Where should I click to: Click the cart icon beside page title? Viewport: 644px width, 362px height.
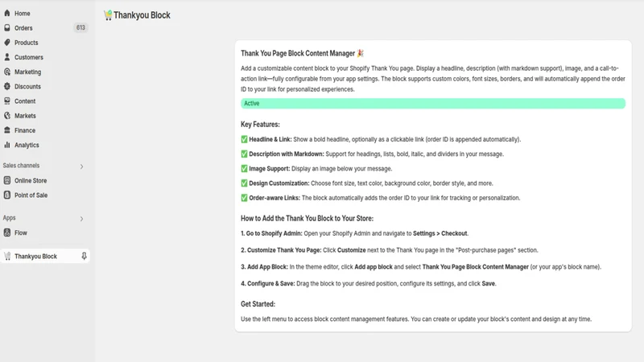coord(108,15)
